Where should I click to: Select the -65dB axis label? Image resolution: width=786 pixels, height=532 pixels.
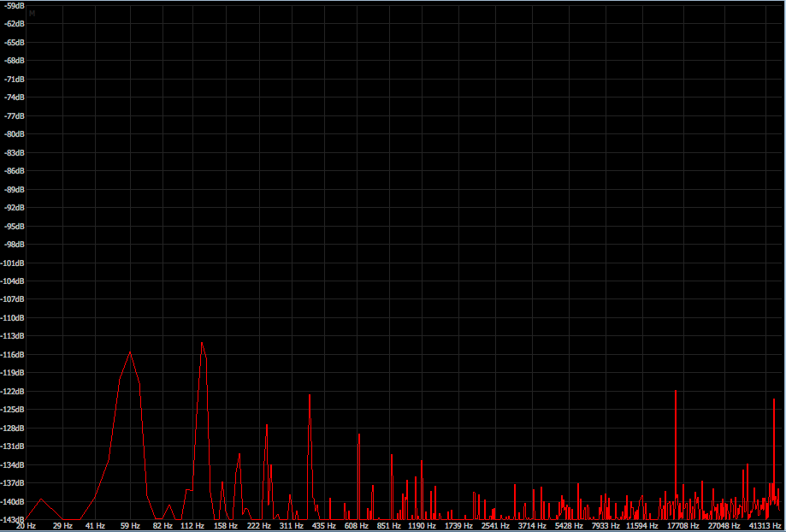pyautogui.click(x=13, y=43)
